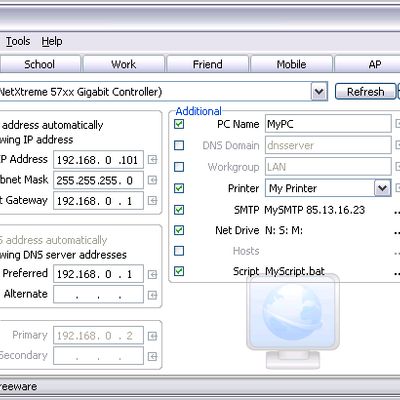Expand the network adapter dropdown list
400x400 pixels.
(319, 92)
